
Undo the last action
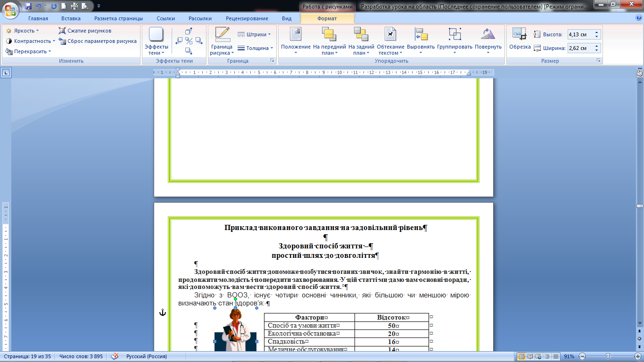(x=39, y=6)
